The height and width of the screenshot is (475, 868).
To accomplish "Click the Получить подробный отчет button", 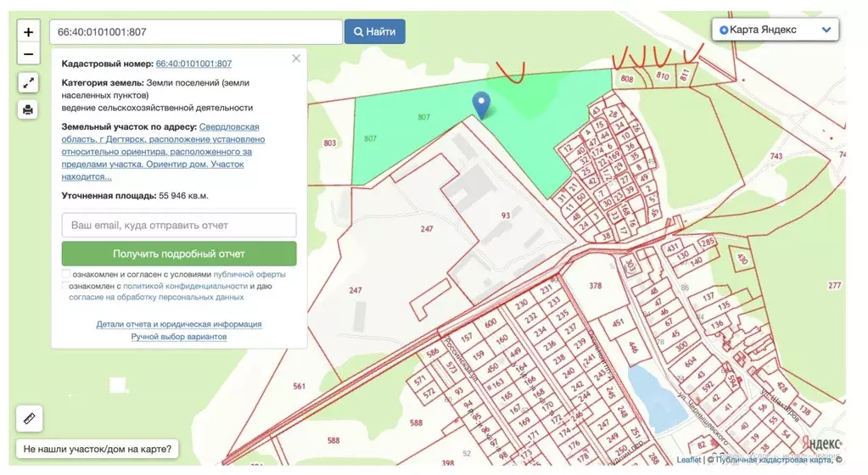I will click(179, 254).
